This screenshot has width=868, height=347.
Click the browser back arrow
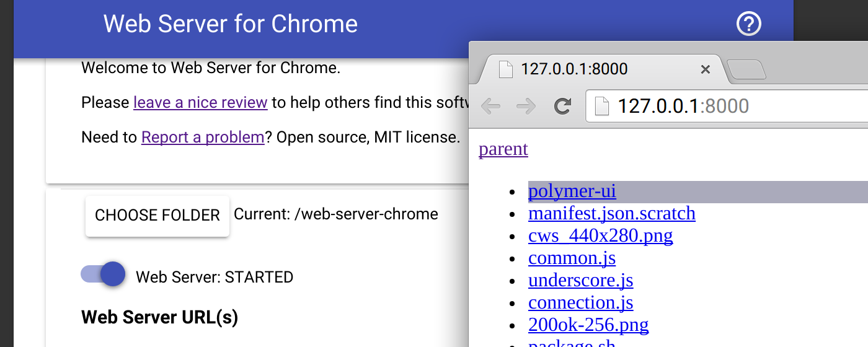tap(490, 107)
